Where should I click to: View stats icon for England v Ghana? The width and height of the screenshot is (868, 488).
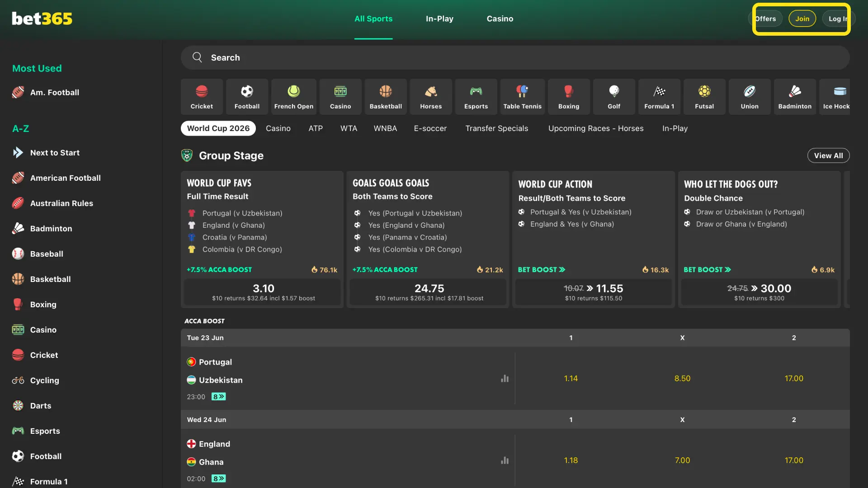(505, 460)
